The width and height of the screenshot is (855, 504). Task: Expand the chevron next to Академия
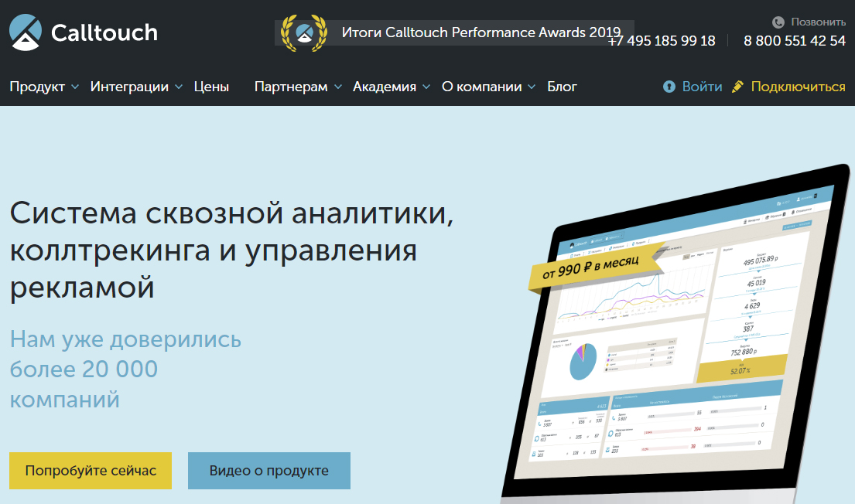click(x=426, y=87)
